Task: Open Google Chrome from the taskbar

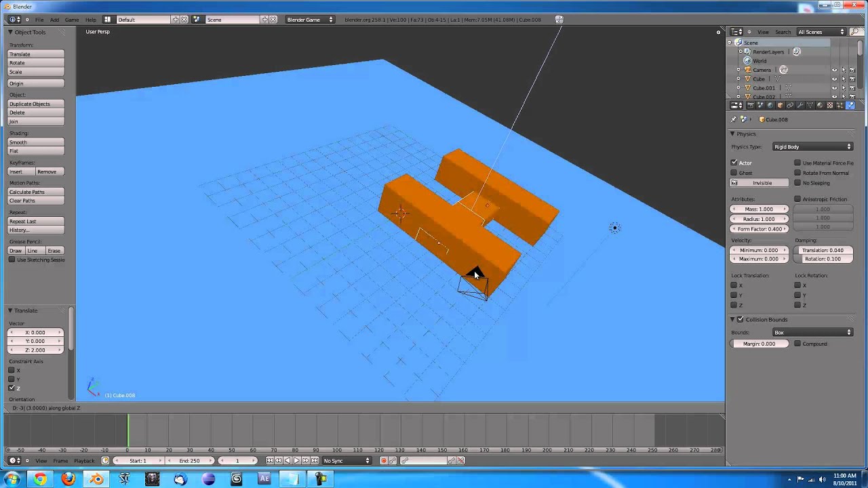Action: click(x=40, y=479)
